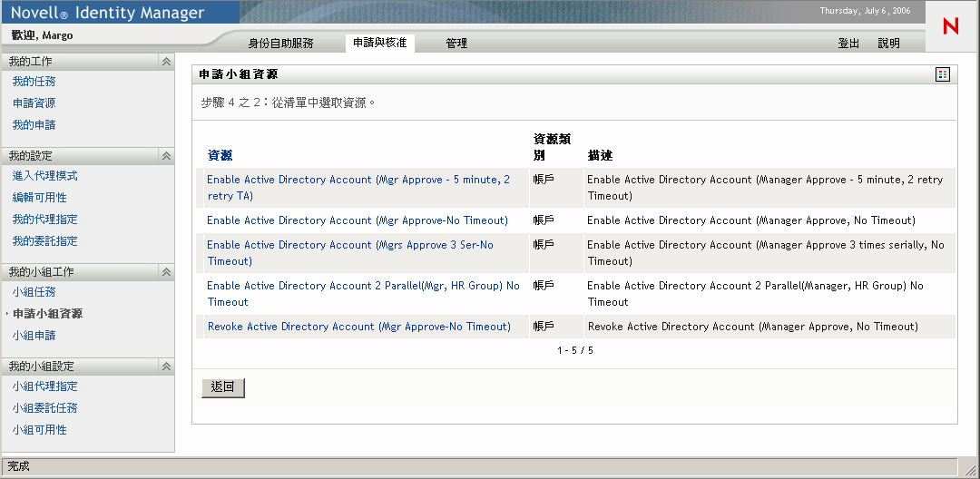Open 我的代理指定 link
The width and height of the screenshot is (980, 479).
point(45,220)
